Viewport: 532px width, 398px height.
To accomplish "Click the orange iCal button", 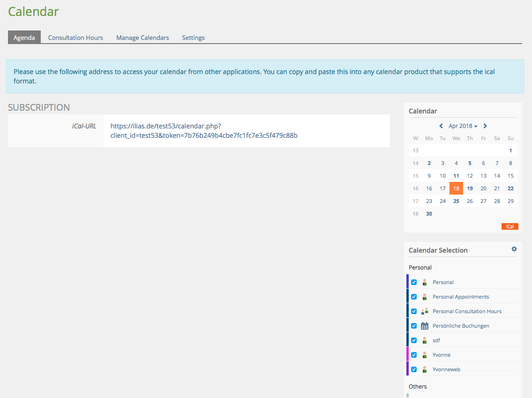I will point(510,226).
